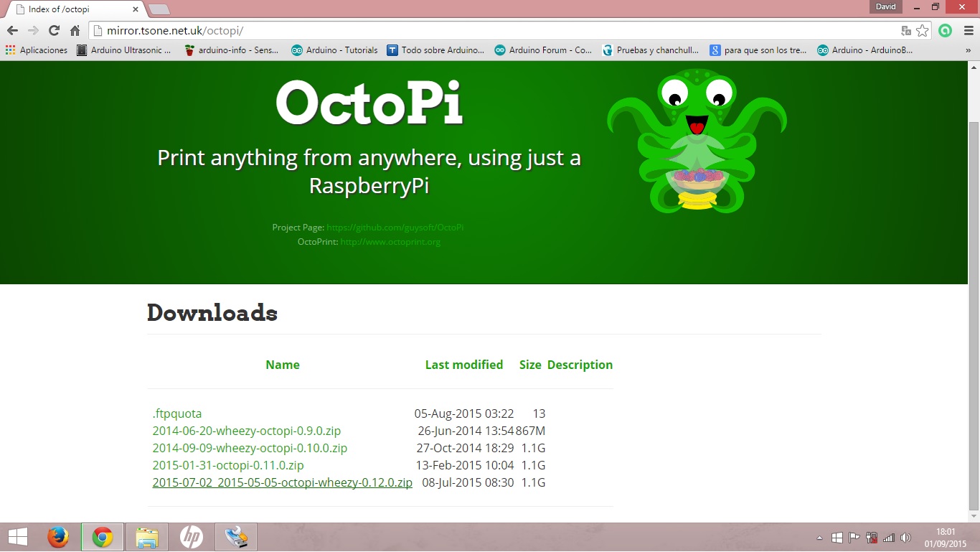
Task: Click the David profile button
Action: coord(887,6)
